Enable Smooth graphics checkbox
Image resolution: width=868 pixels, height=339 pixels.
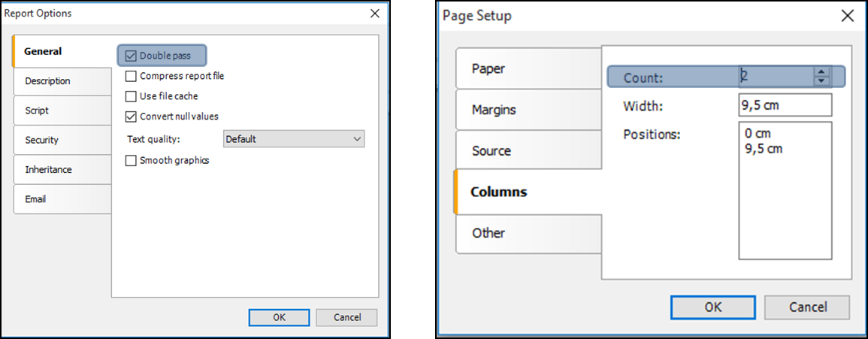point(132,161)
